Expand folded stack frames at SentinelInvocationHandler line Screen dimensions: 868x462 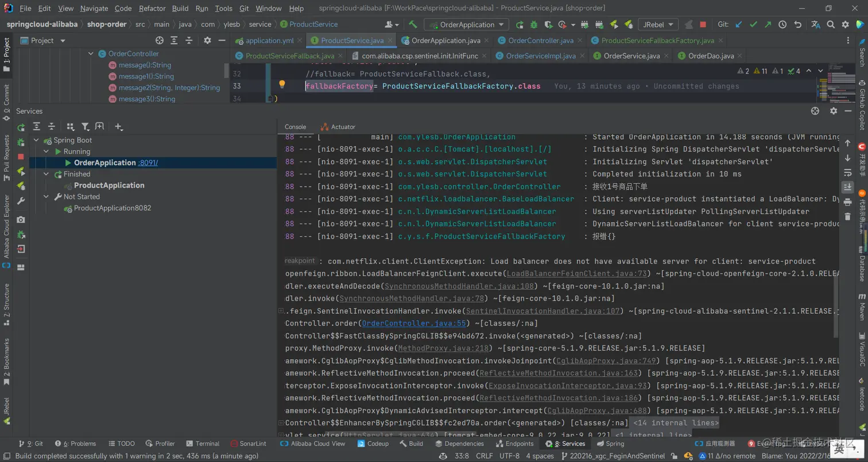[281, 311]
